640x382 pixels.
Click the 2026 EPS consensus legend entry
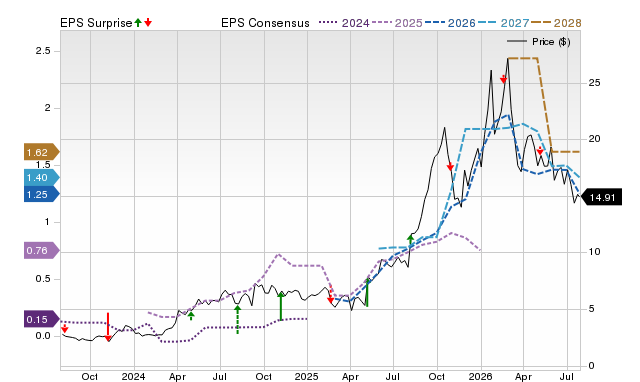(x=450, y=23)
